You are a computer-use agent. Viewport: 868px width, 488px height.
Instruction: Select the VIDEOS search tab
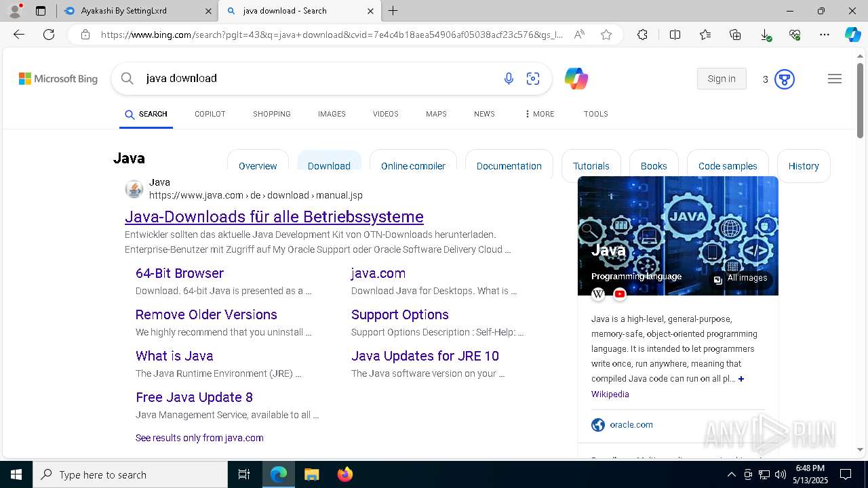[386, 114]
